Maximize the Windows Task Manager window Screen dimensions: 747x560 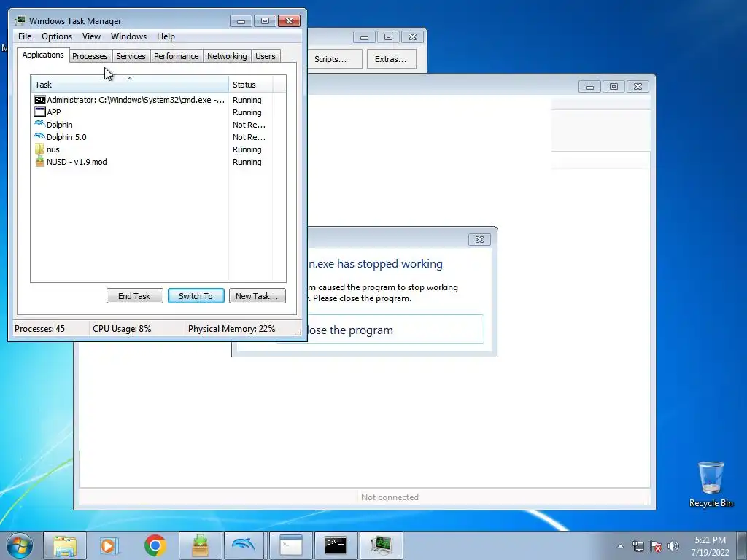coord(265,21)
